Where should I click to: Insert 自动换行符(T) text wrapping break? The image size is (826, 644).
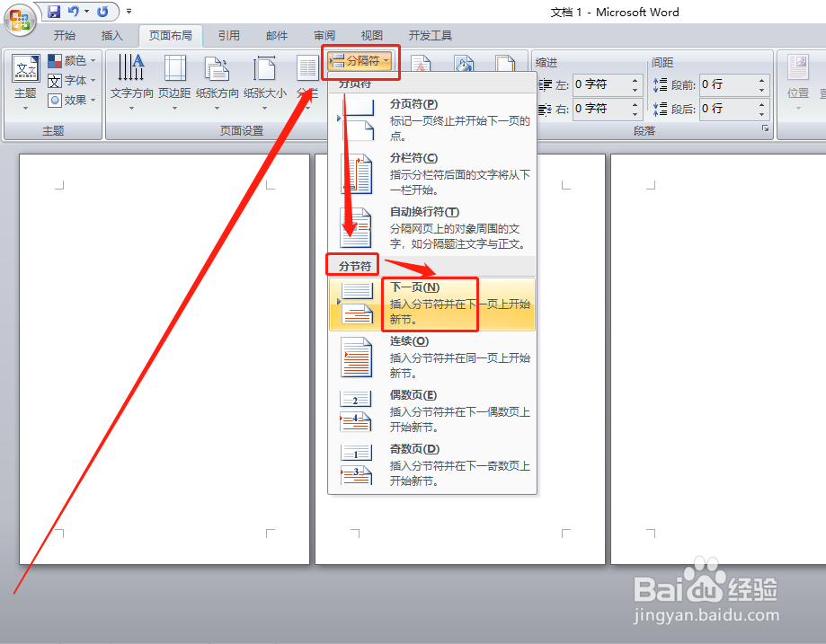[432, 228]
